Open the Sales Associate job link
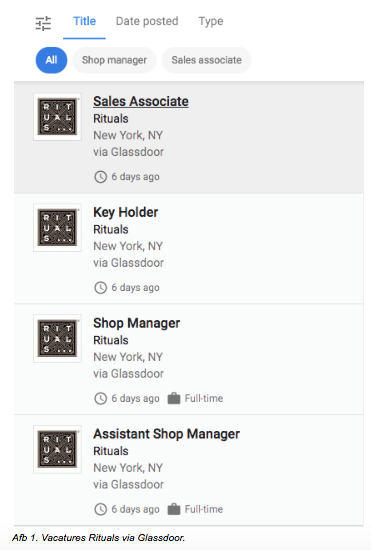The width and height of the screenshot is (371, 550). [141, 101]
